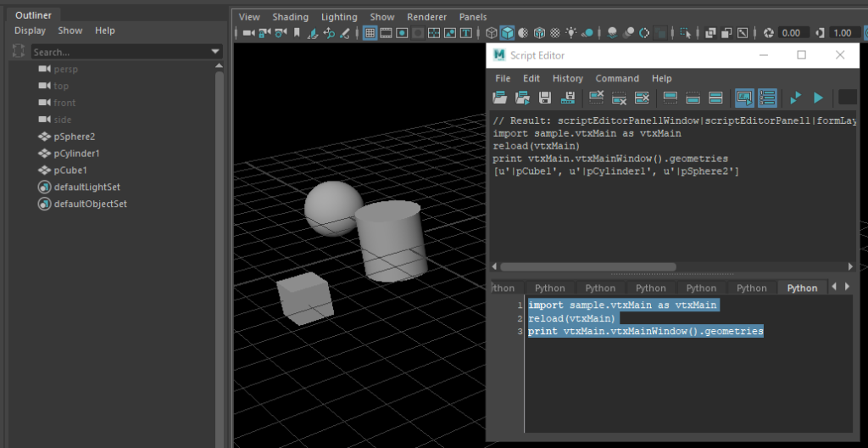Click the Clear All icon in Script Editor
The image size is (868, 448).
[x=642, y=98]
